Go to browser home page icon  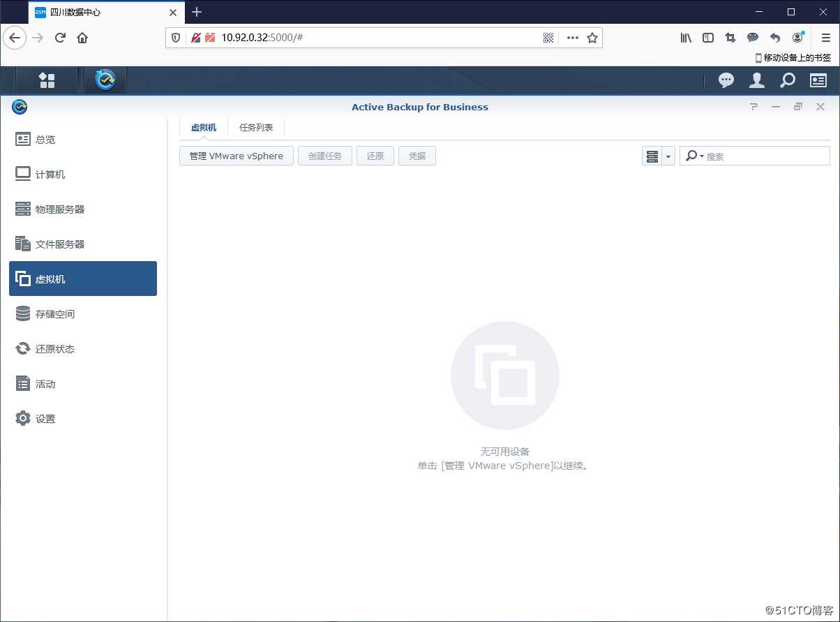[x=82, y=38]
